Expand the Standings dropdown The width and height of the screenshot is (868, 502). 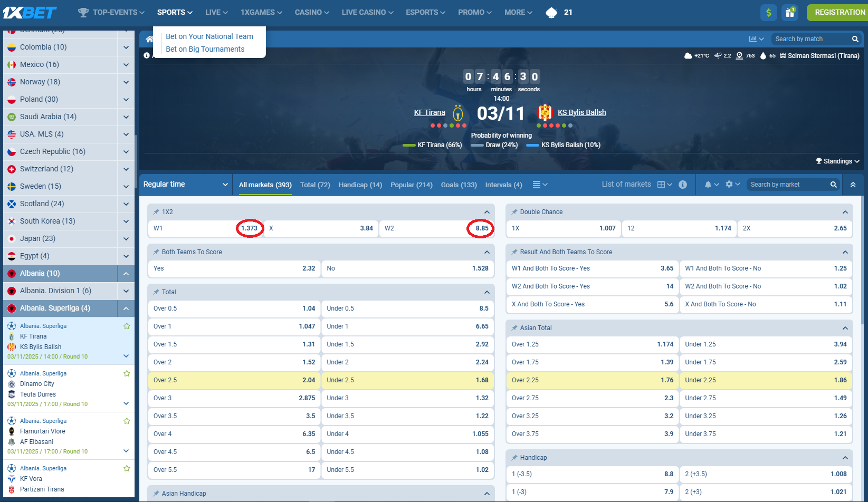pyautogui.click(x=837, y=161)
